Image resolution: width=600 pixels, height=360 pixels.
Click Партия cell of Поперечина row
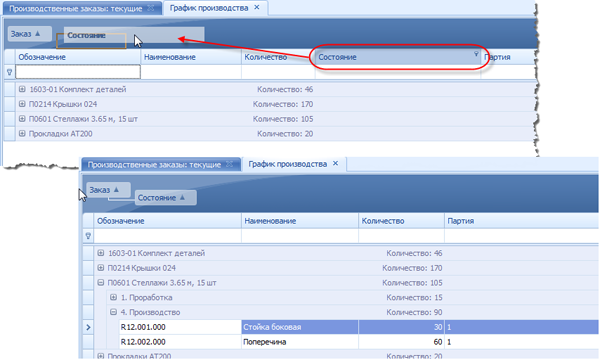point(522,342)
